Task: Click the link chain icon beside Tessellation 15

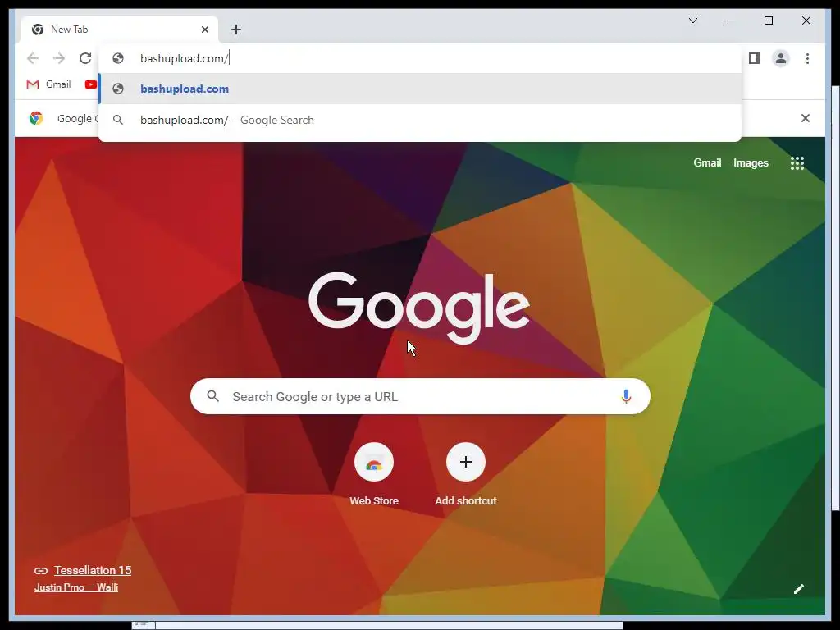Action: (x=41, y=571)
